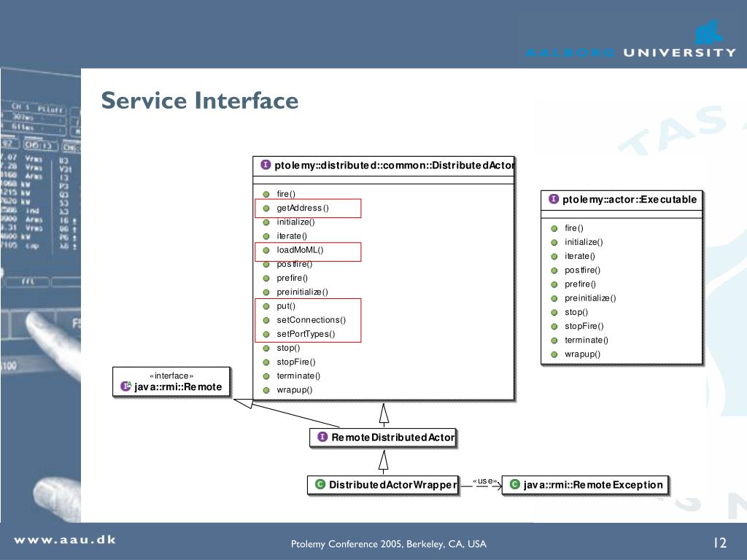747x560 pixels.
Task: Select stop() text in the Executable box
Action: (x=576, y=312)
